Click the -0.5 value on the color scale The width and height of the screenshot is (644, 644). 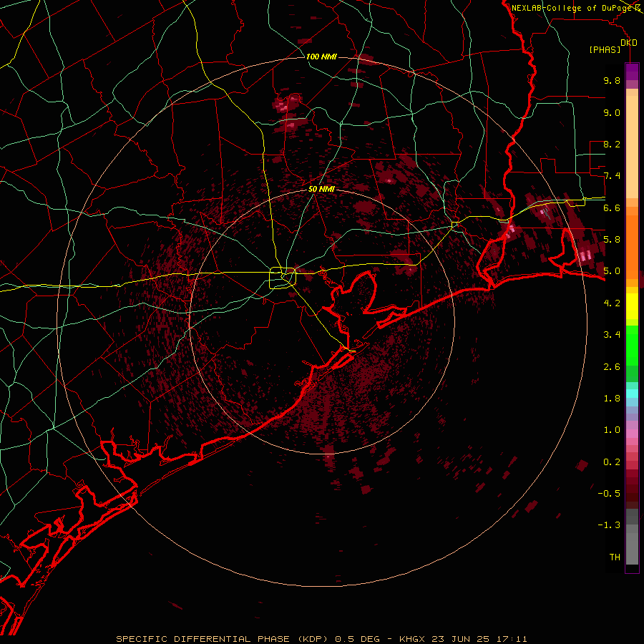609,494
